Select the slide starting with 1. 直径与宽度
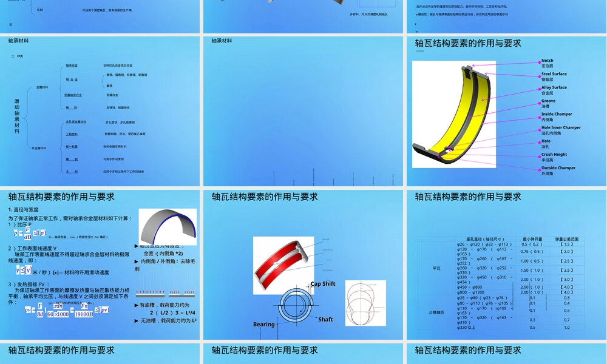Screen dimensions: 607x364 tap(100, 265)
